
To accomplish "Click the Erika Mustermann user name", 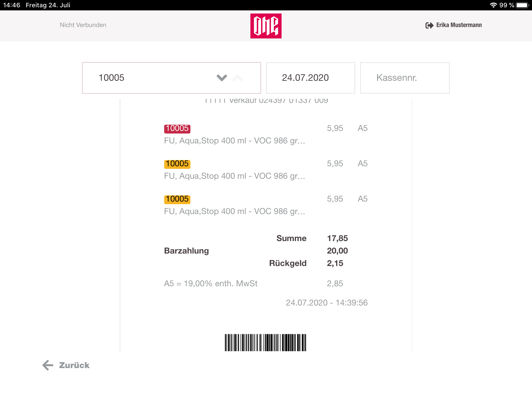I will [459, 25].
